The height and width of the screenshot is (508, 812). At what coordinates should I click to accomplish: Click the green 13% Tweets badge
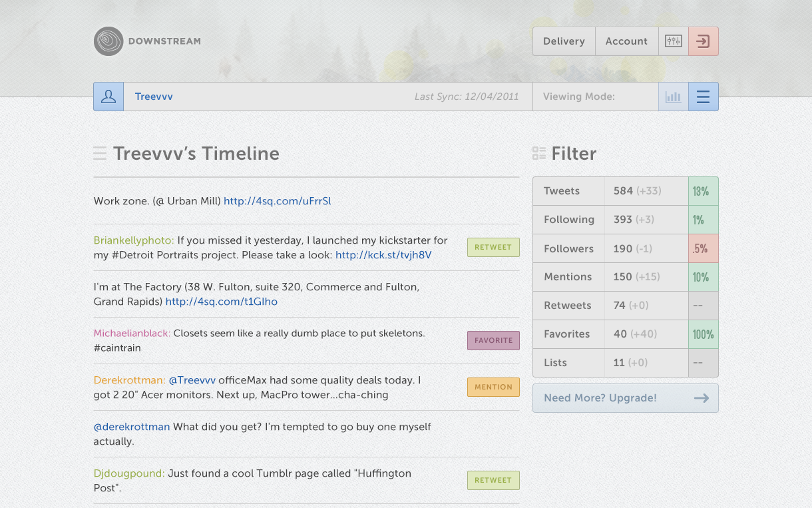pos(704,191)
